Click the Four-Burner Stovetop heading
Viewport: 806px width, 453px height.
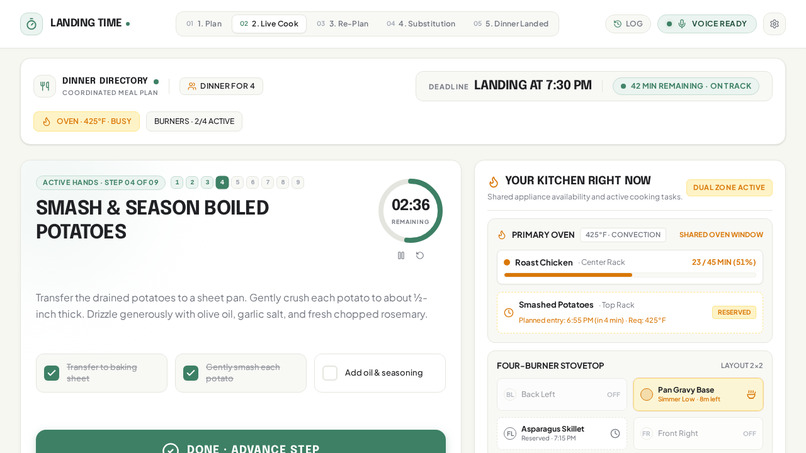coord(550,366)
